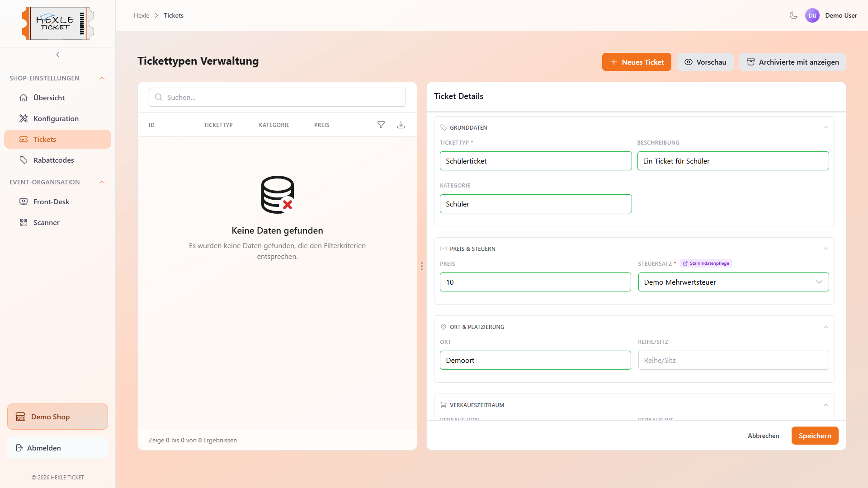Collapse the Shop-Einstellungen sidebar group
868x488 pixels.
102,78
